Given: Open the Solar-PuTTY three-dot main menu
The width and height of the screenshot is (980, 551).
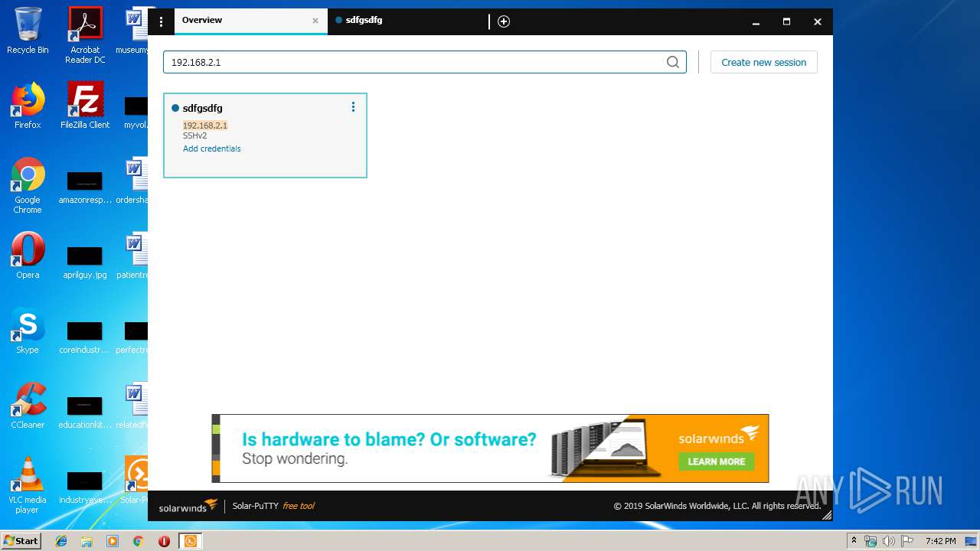Looking at the screenshot, I should point(161,21).
